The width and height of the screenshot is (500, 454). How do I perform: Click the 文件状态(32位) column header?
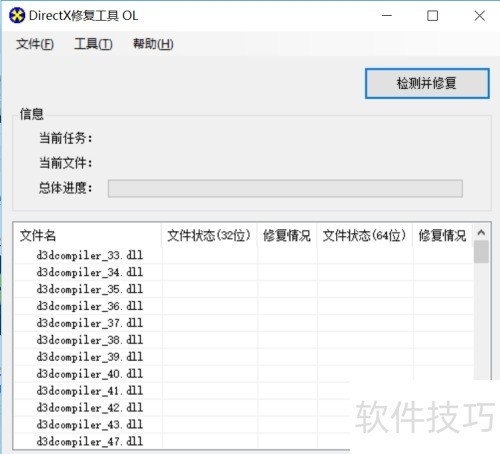click(x=209, y=236)
